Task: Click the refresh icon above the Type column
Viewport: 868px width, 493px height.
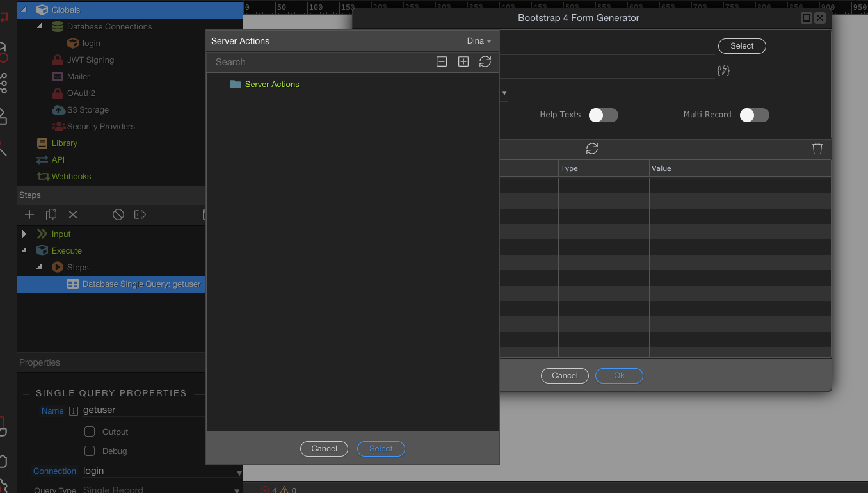Action: 592,149
